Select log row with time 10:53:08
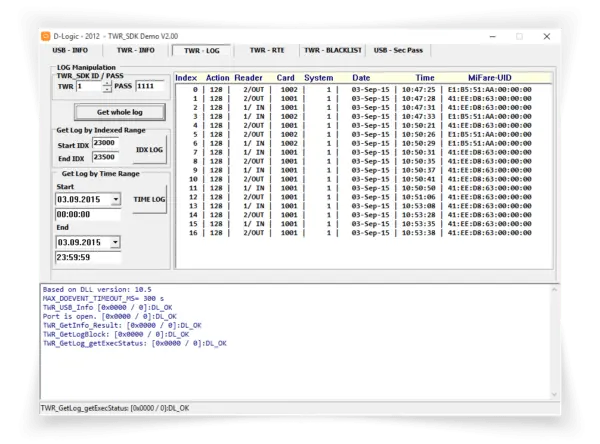Screen dimensions: 600x444 click(x=362, y=206)
